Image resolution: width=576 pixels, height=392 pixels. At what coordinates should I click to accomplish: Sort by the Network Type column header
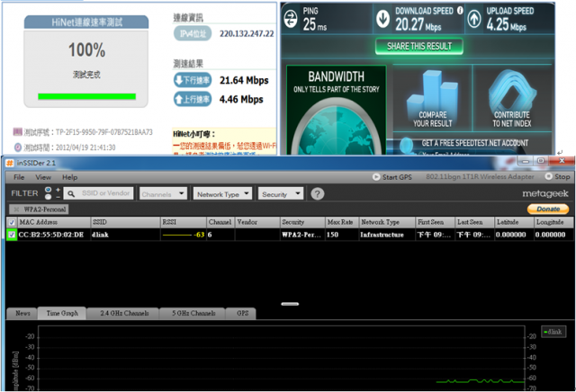387,222
